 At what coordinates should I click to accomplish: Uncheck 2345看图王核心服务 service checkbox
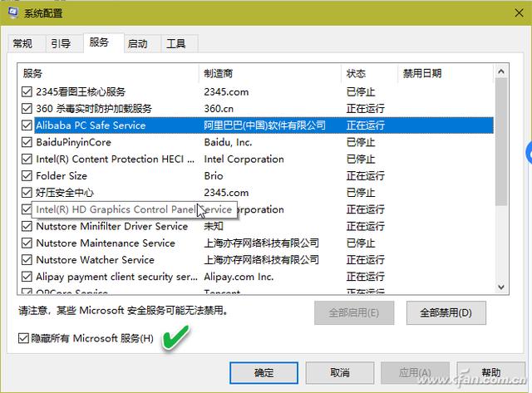tap(27, 91)
